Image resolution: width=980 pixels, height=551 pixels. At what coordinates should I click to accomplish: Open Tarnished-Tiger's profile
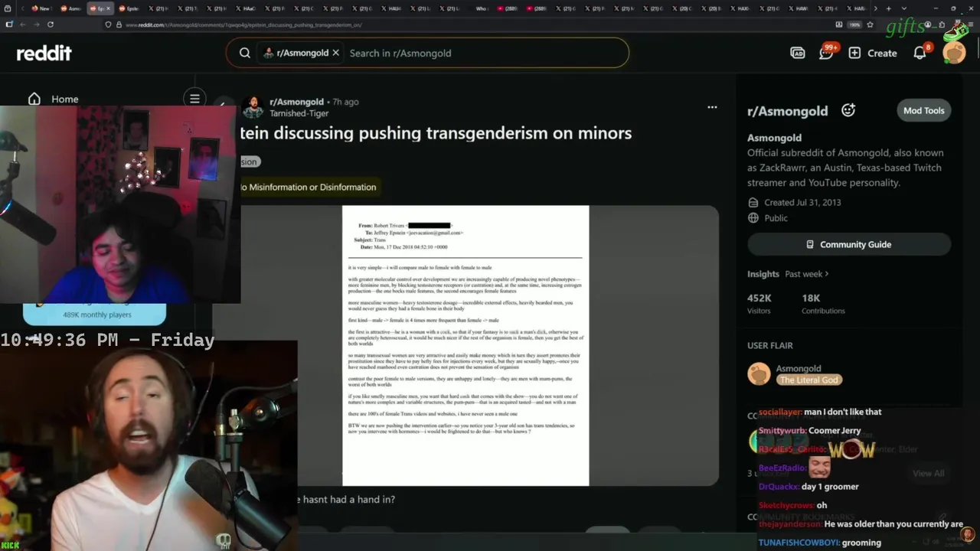(x=299, y=113)
